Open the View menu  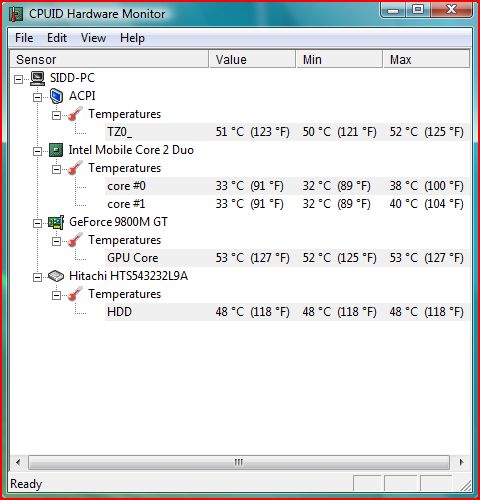point(93,38)
